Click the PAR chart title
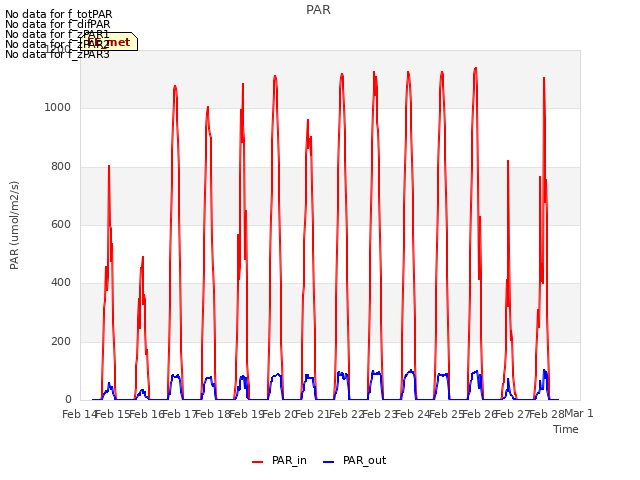The image size is (640, 480). pyautogui.click(x=318, y=10)
